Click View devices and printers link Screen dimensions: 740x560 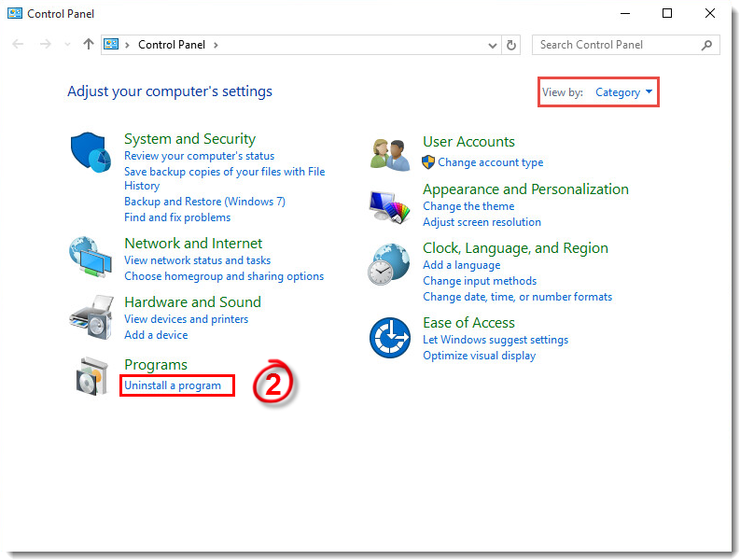point(186,319)
